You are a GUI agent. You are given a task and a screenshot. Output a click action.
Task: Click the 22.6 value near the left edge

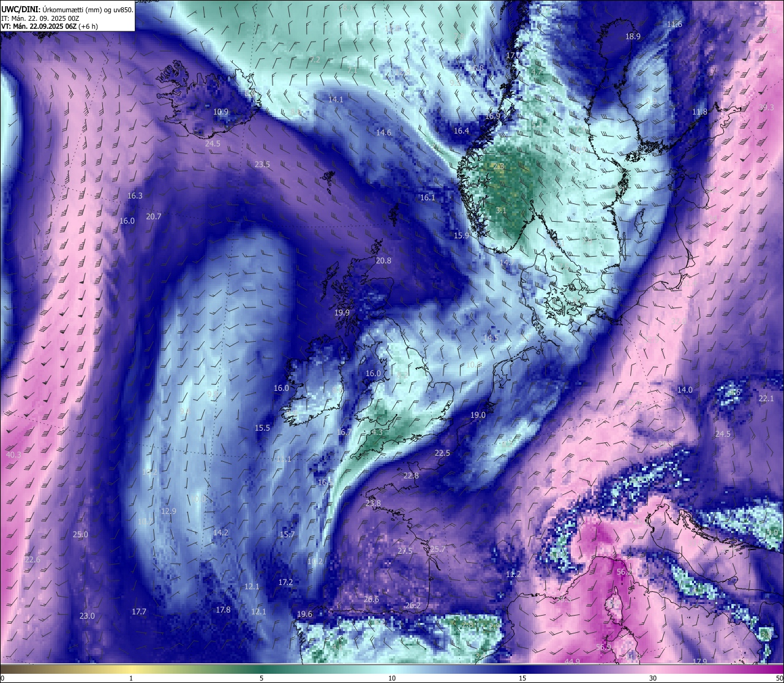32,559
